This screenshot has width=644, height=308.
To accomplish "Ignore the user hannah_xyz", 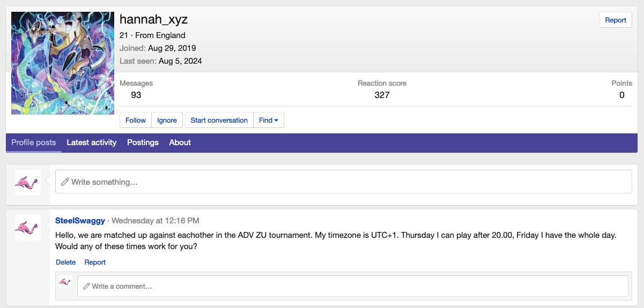I will (167, 121).
